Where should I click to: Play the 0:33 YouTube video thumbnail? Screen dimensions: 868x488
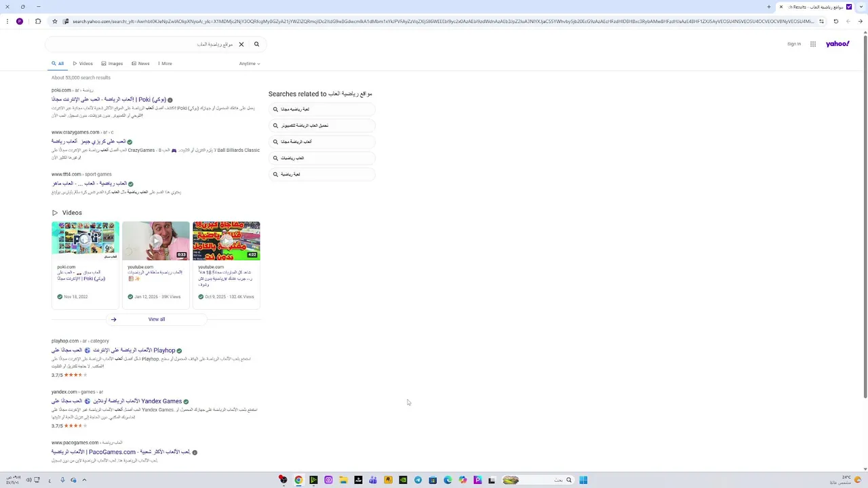156,241
